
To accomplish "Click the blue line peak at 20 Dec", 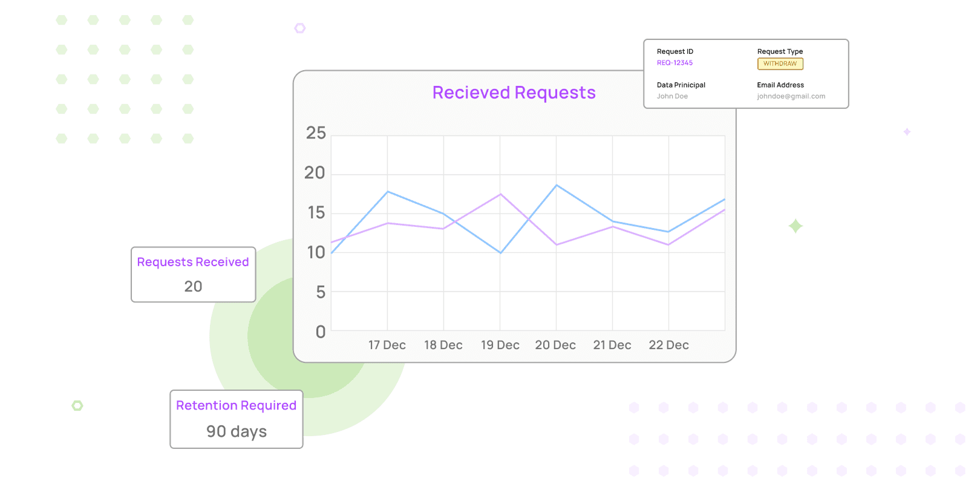I will click(557, 185).
